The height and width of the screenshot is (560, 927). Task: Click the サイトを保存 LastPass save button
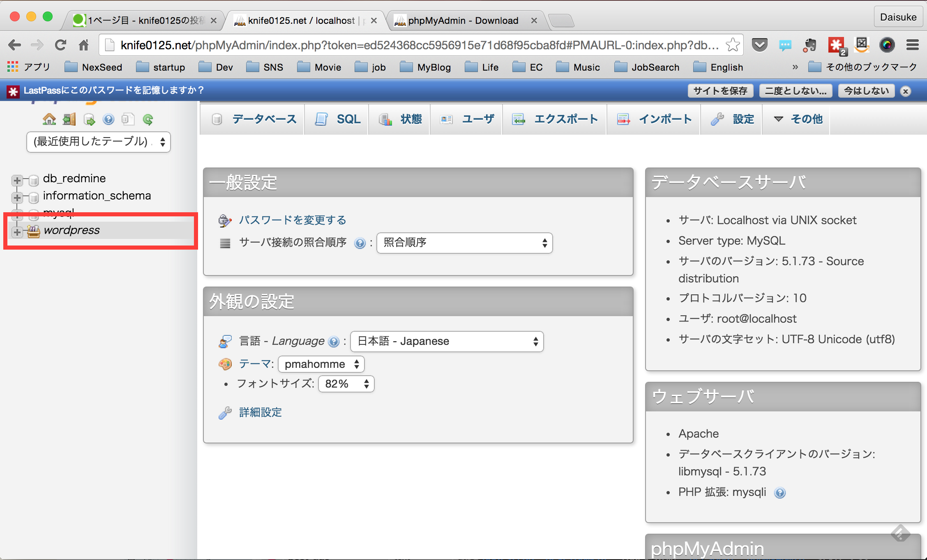tap(720, 91)
